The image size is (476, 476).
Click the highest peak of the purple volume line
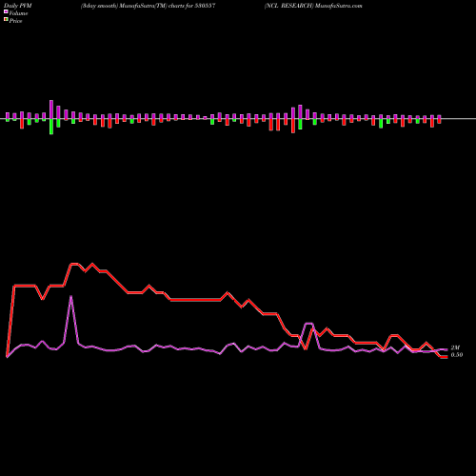[x=70, y=297]
